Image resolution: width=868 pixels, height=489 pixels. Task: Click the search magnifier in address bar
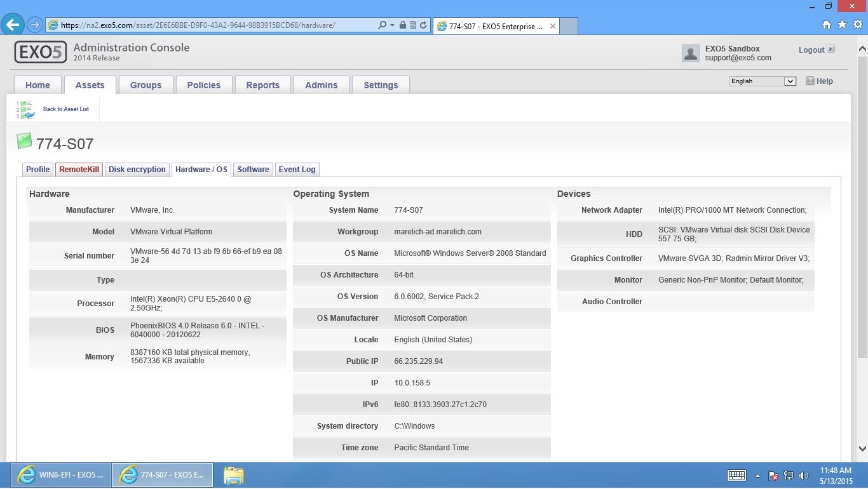pyautogui.click(x=382, y=25)
